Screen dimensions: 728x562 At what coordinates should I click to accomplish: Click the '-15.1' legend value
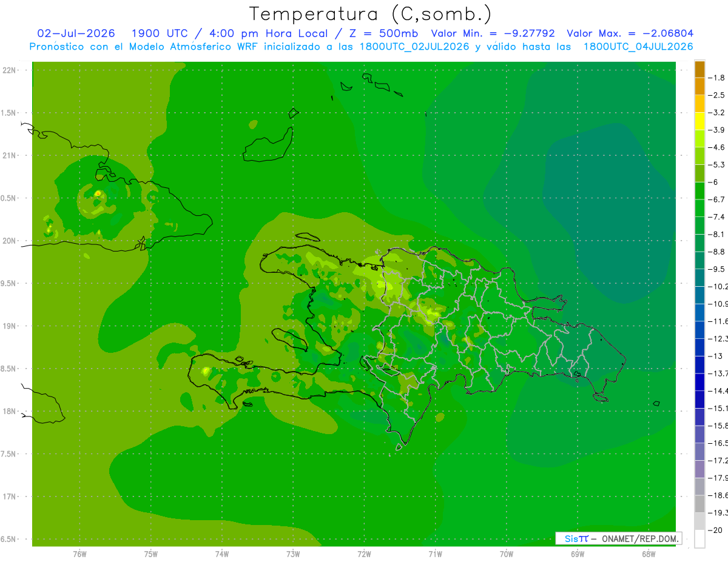pyautogui.click(x=718, y=408)
